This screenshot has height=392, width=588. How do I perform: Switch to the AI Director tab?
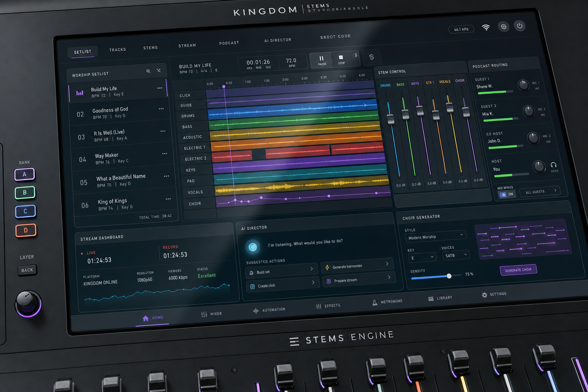278,40
